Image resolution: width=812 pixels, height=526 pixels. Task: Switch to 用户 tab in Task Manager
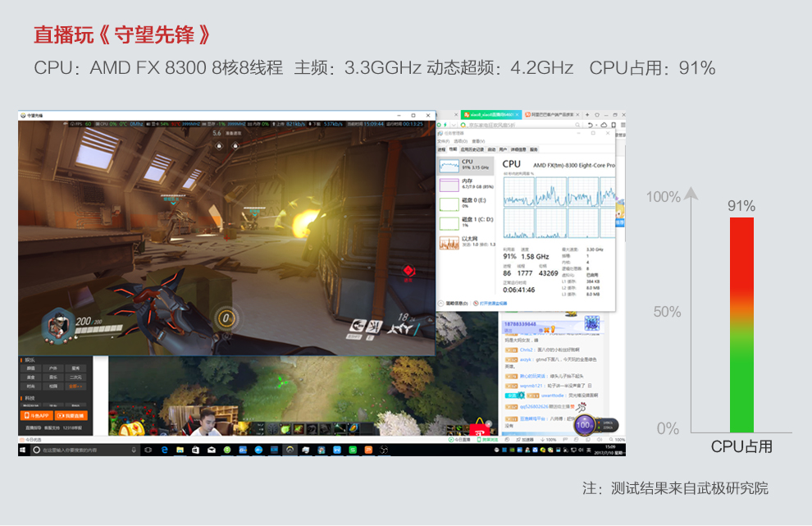pos(503,150)
